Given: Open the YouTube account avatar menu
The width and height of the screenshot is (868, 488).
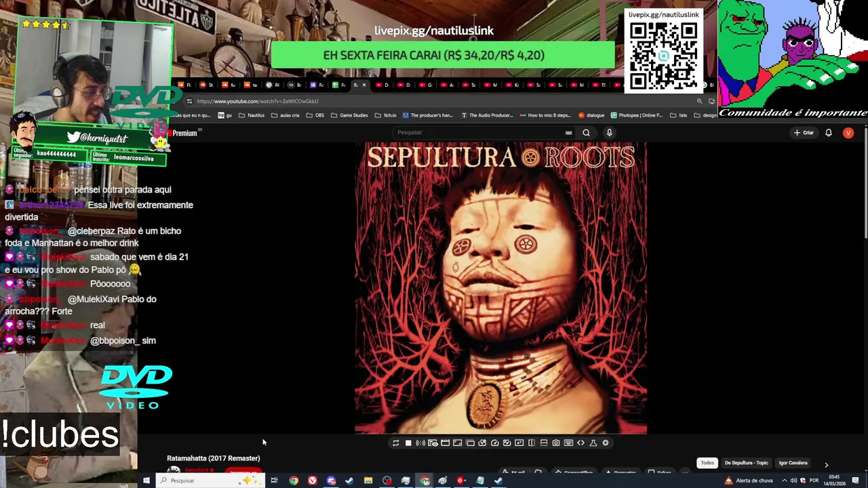Looking at the screenshot, I should click(848, 133).
